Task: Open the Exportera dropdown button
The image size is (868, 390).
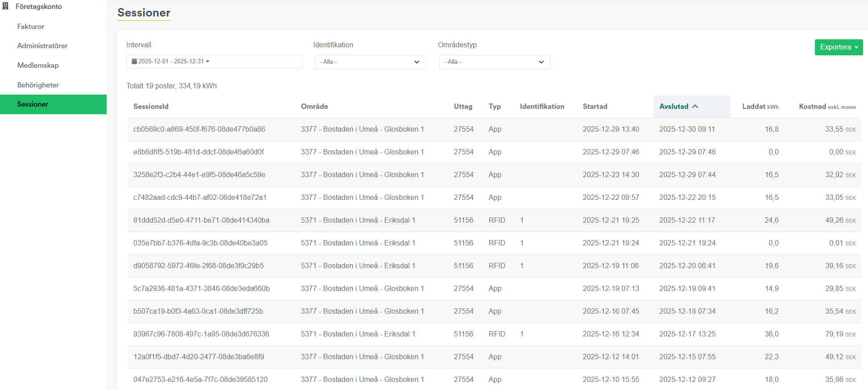Action: 838,47
